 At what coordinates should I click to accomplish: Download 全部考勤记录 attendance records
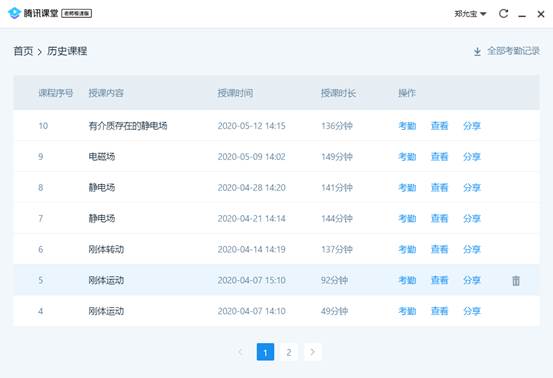513,51
